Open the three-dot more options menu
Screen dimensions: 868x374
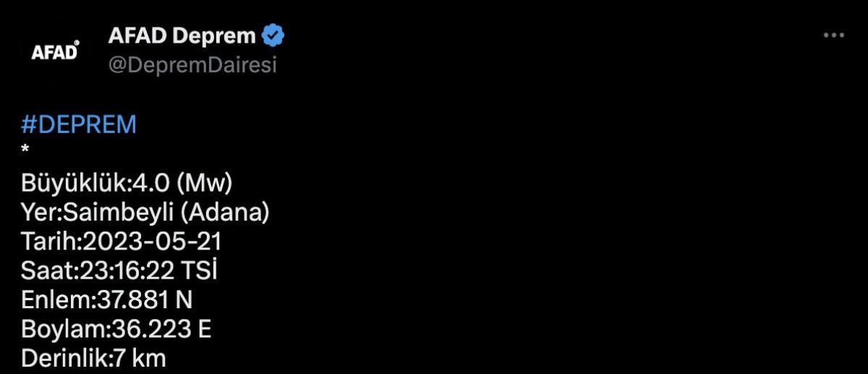click(x=834, y=35)
